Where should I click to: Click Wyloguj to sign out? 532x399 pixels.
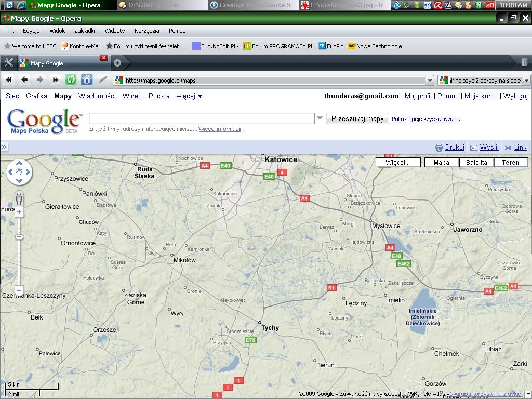click(x=515, y=96)
